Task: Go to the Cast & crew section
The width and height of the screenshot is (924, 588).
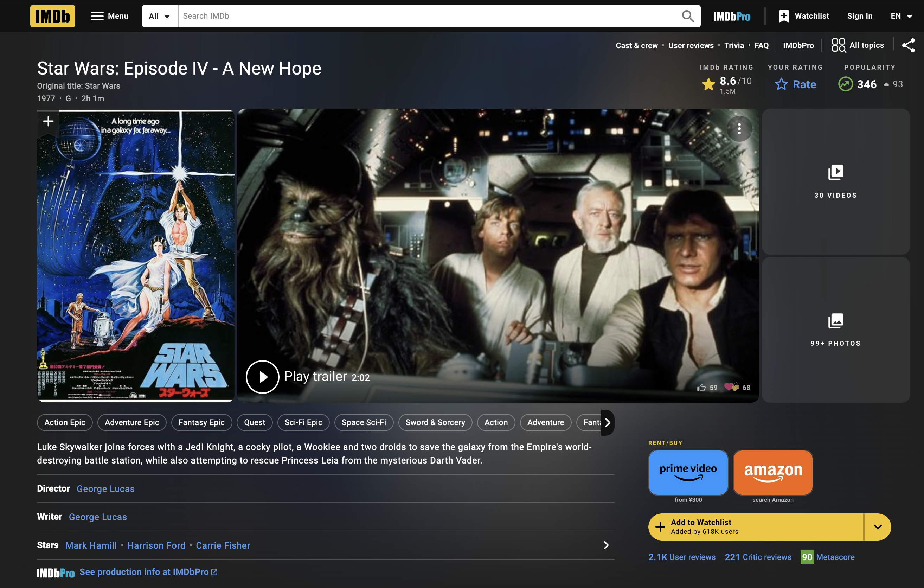Action: [636, 45]
